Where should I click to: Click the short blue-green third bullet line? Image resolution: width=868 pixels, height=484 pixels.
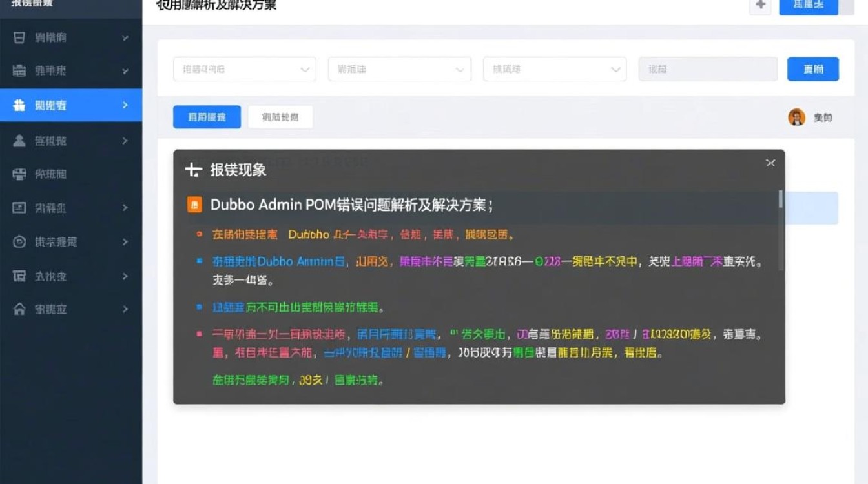click(299, 308)
